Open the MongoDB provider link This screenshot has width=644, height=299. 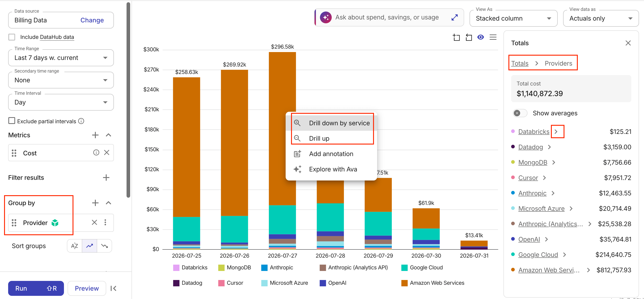tap(533, 163)
